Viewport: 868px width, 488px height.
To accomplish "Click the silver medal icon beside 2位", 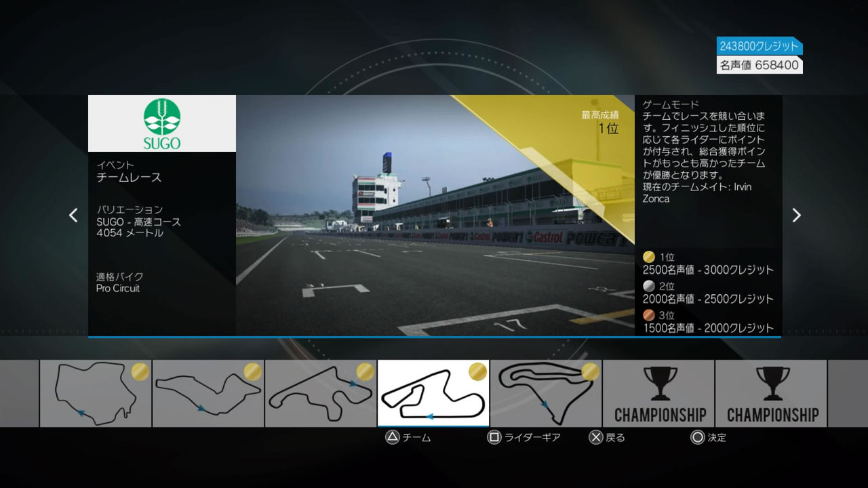I will tap(649, 286).
